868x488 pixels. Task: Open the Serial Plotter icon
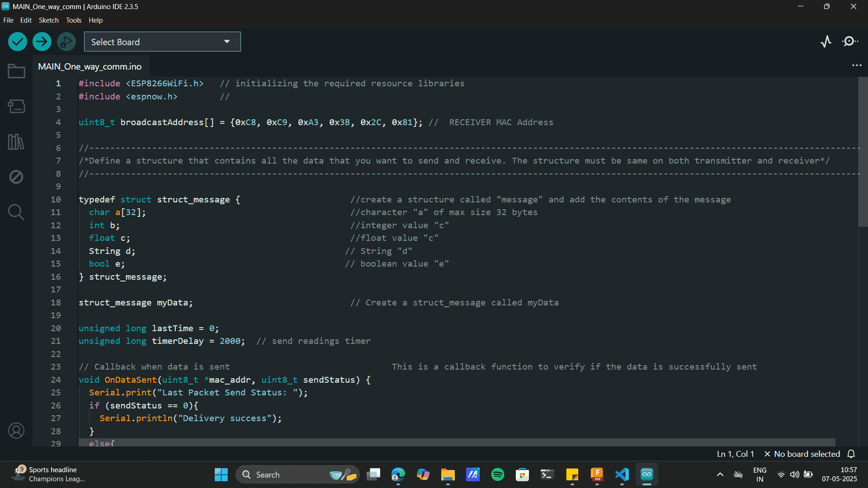click(826, 42)
